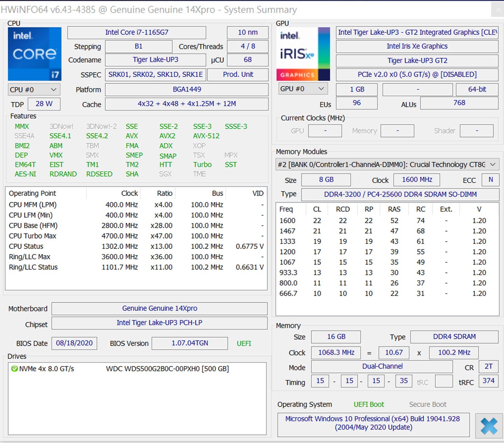The height and width of the screenshot is (443, 504).
Task: Click the Intel Iris Xe Graphics logo
Action: 303,54
